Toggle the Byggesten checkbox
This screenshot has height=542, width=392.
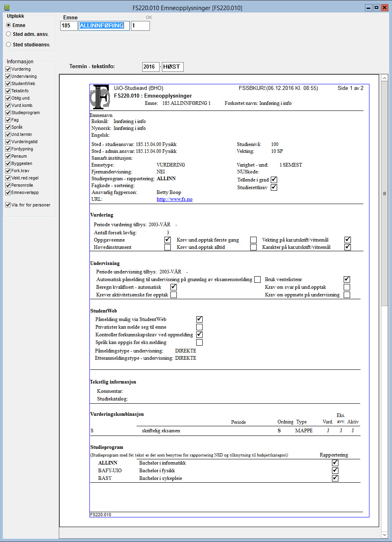click(x=8, y=163)
